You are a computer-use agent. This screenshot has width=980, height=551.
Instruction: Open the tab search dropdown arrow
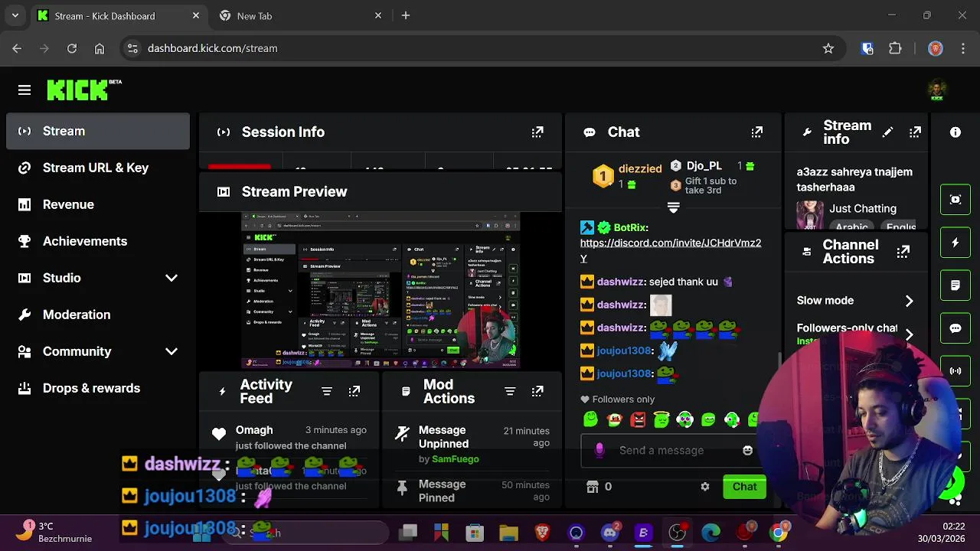15,15
